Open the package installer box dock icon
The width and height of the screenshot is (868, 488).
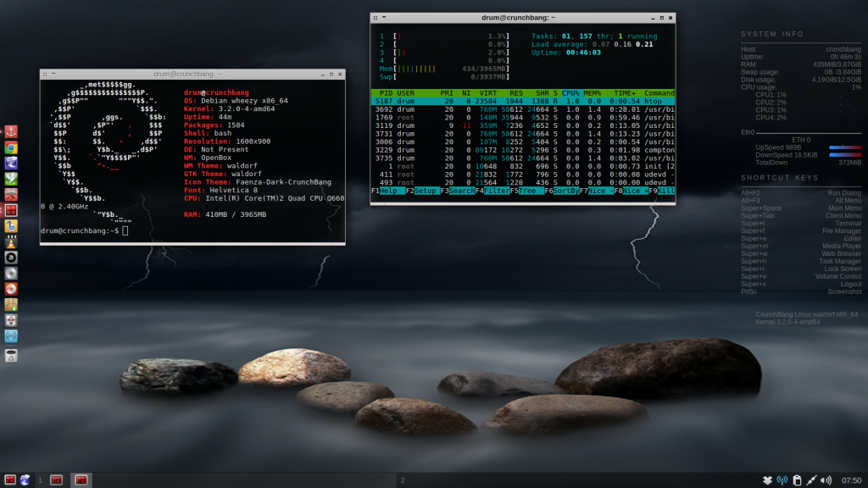pos(12,304)
